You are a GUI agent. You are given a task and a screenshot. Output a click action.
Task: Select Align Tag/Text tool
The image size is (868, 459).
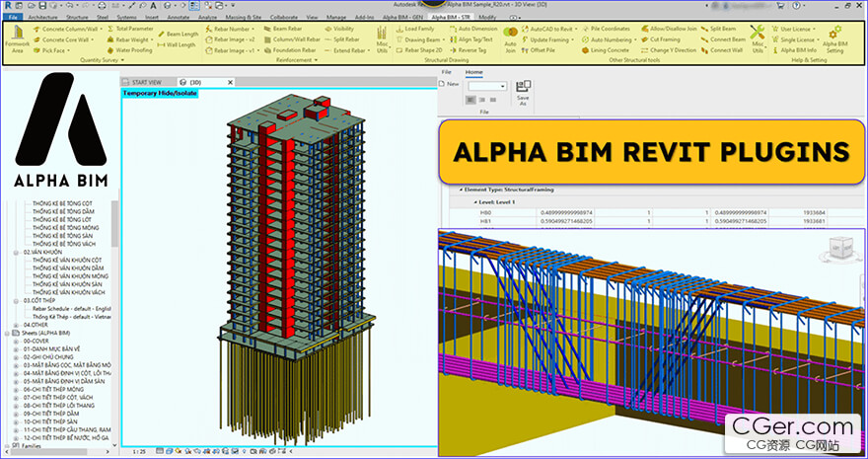click(471, 39)
